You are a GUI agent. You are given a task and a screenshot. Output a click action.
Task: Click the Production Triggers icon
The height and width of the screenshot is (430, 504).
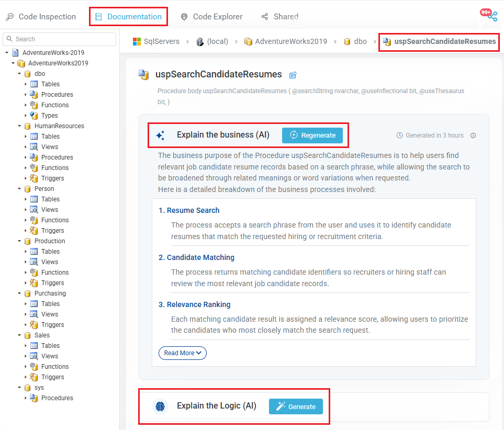pos(33,283)
